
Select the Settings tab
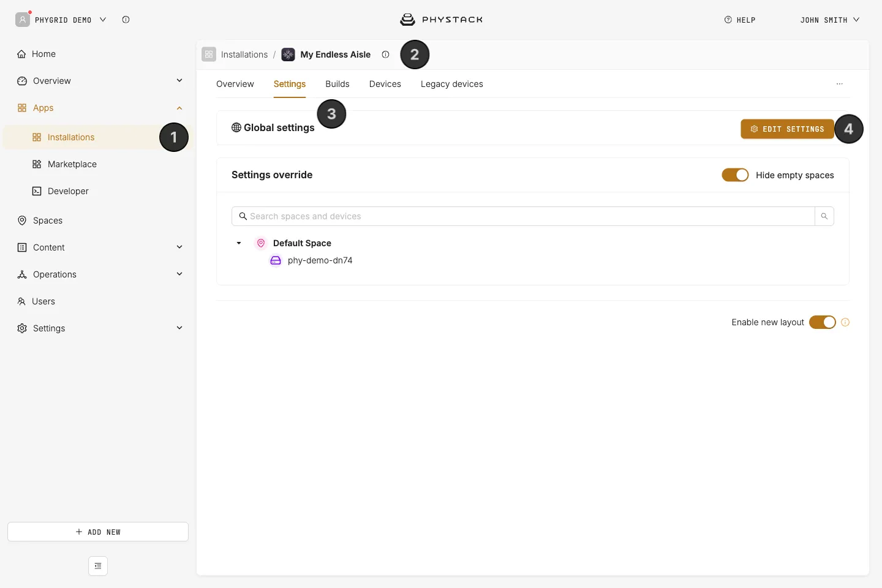(290, 84)
